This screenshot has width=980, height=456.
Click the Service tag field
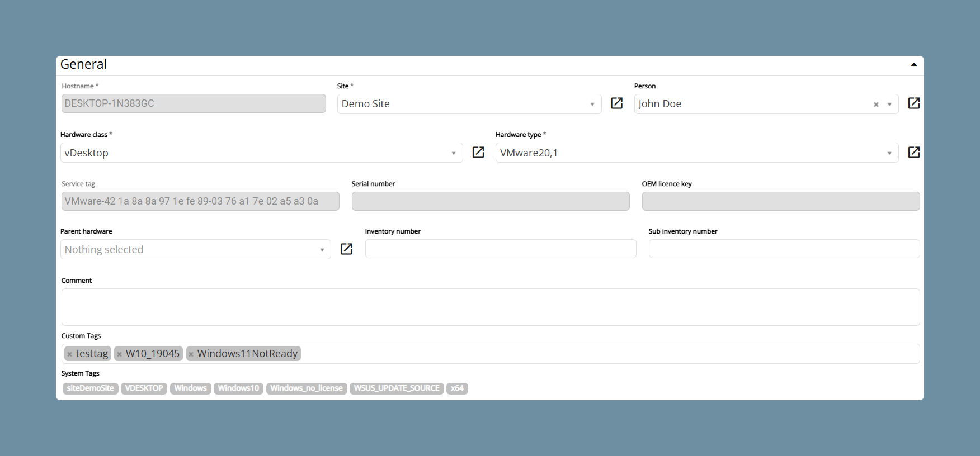click(x=200, y=201)
